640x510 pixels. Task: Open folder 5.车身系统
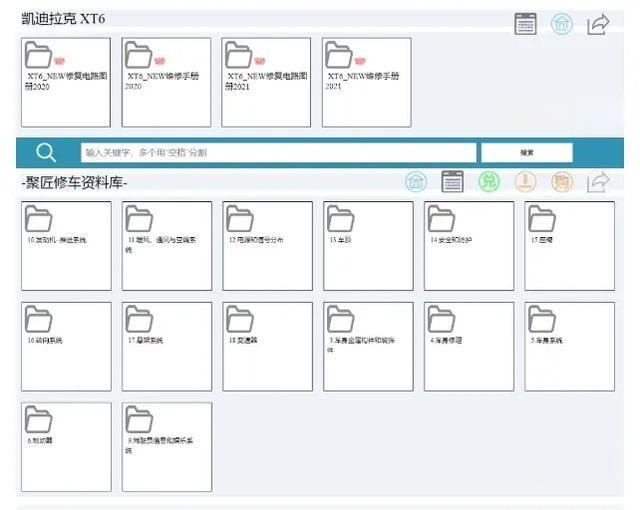pos(570,346)
